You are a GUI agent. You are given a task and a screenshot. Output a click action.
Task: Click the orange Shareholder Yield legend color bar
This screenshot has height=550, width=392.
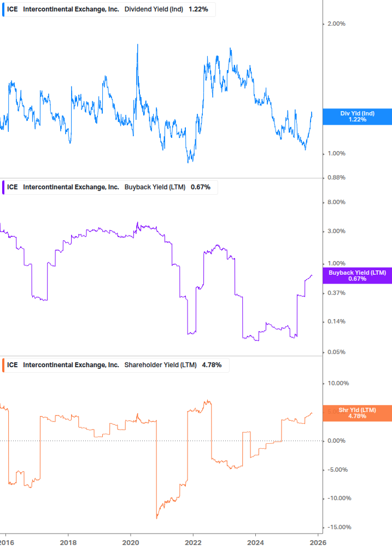[x=3, y=365]
